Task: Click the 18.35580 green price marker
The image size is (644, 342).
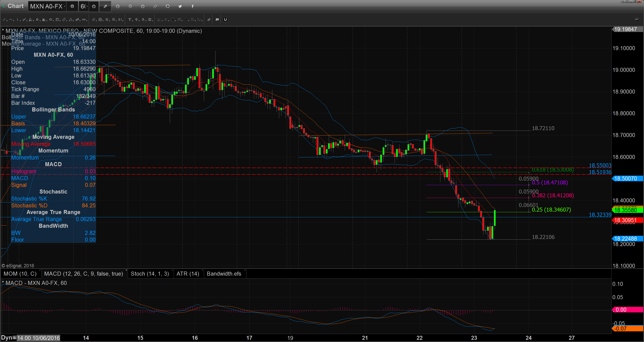Action: coord(627,210)
